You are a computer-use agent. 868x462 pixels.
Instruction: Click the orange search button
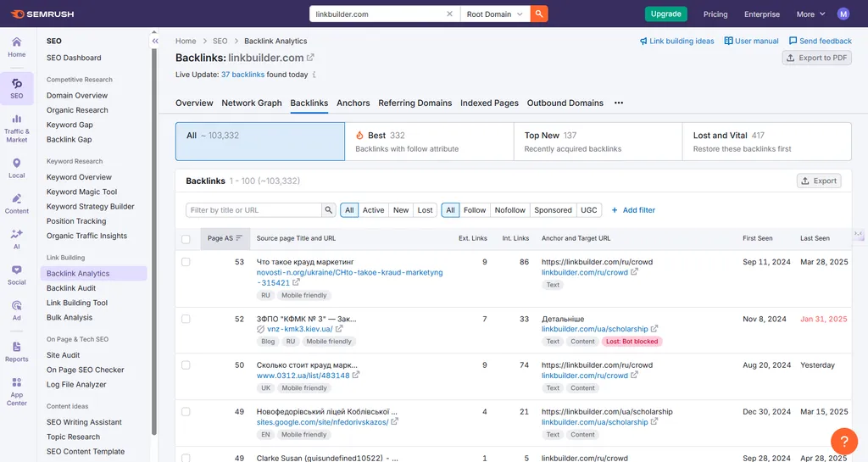[538, 14]
